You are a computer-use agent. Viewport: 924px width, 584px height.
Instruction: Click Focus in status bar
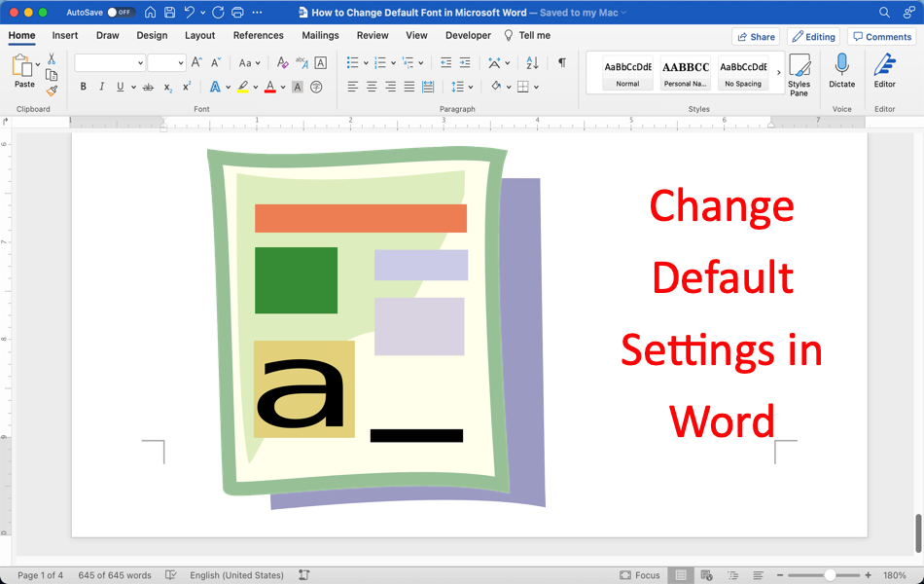click(x=640, y=575)
